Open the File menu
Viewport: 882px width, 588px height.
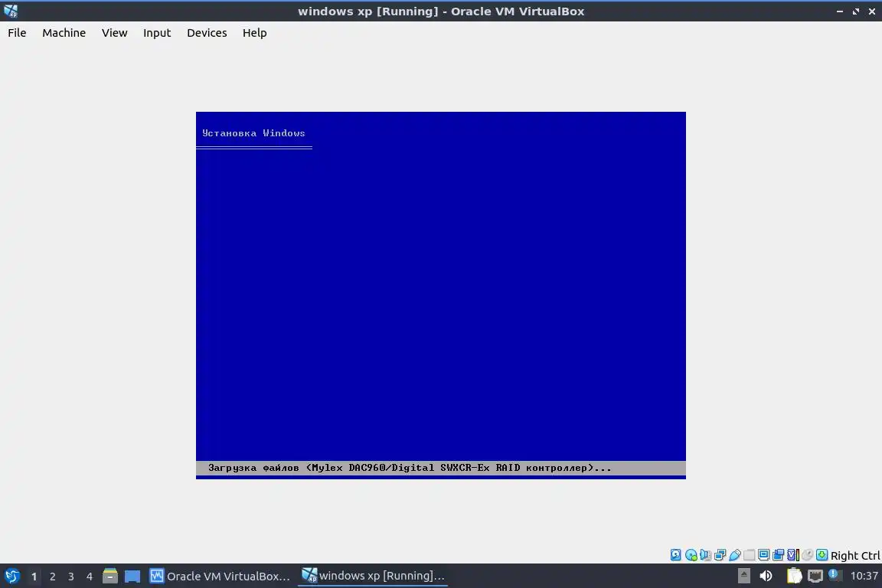pos(17,33)
